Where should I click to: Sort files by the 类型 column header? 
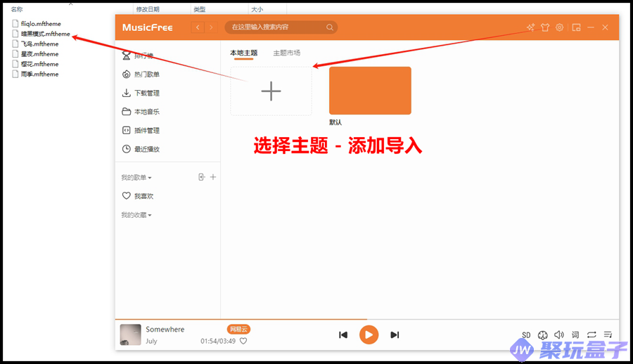tap(200, 9)
